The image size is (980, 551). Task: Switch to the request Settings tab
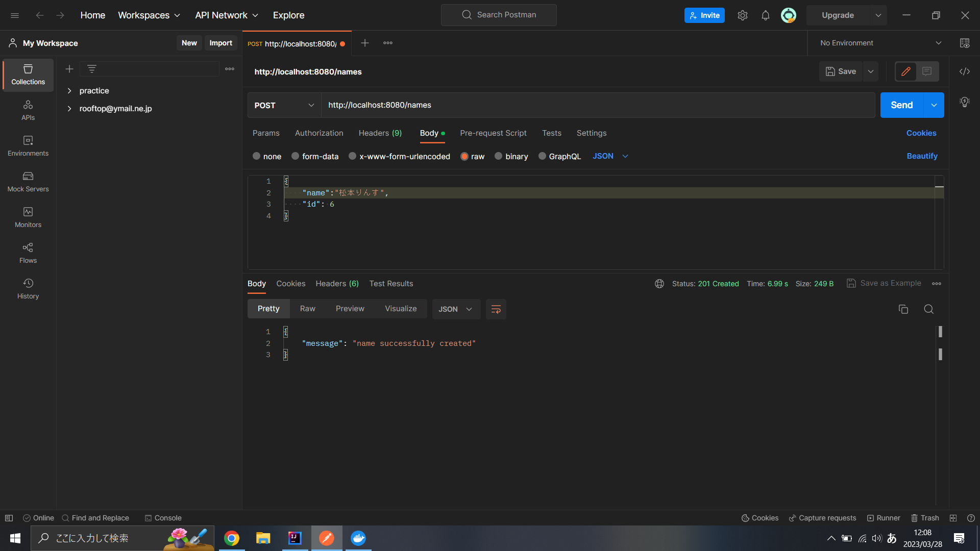592,133
